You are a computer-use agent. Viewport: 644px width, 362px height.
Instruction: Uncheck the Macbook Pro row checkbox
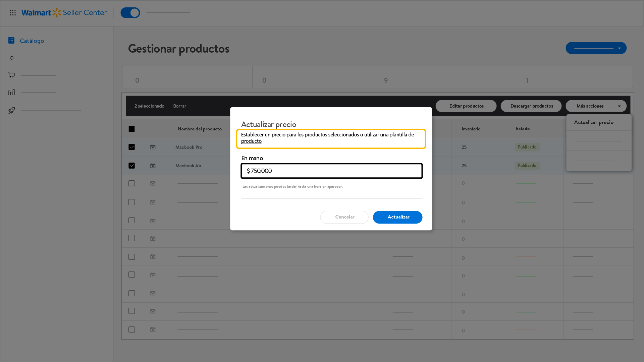[131, 147]
